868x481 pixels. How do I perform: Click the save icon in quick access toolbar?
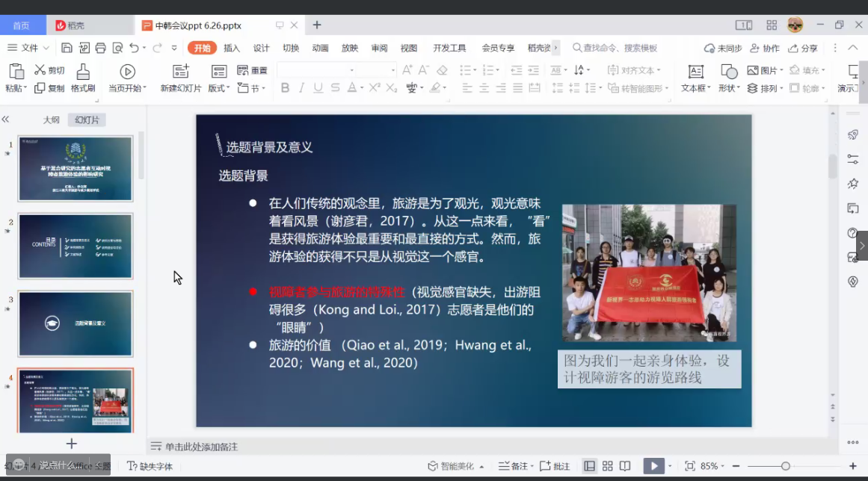[x=67, y=48]
